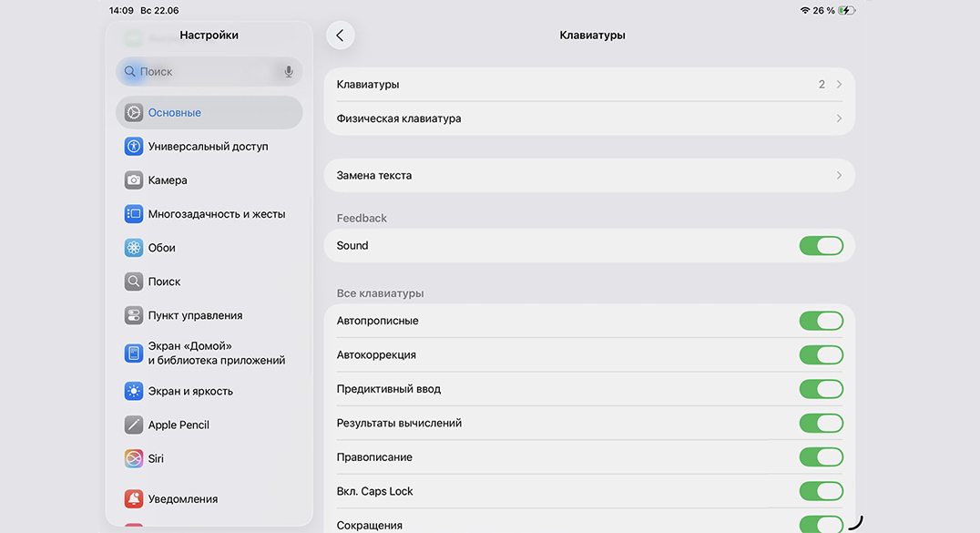
Task: Tap the battery indicator in status bar
Action: click(x=846, y=11)
